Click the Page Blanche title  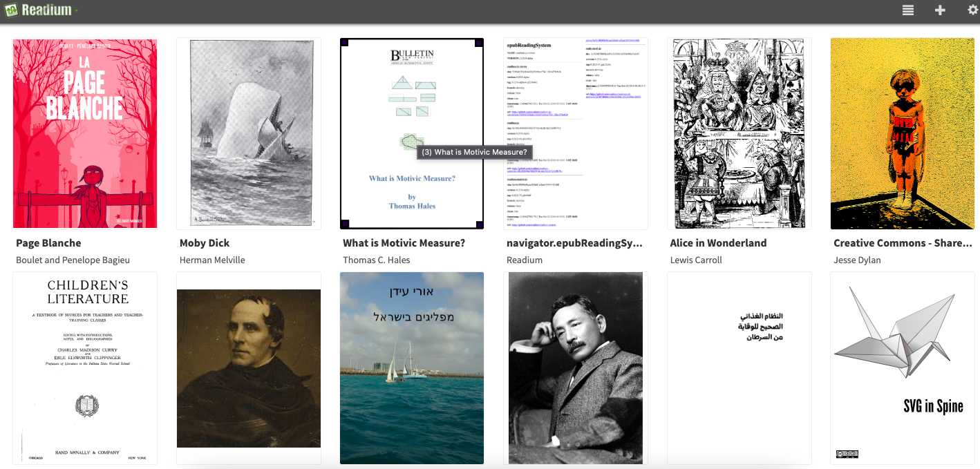point(48,243)
